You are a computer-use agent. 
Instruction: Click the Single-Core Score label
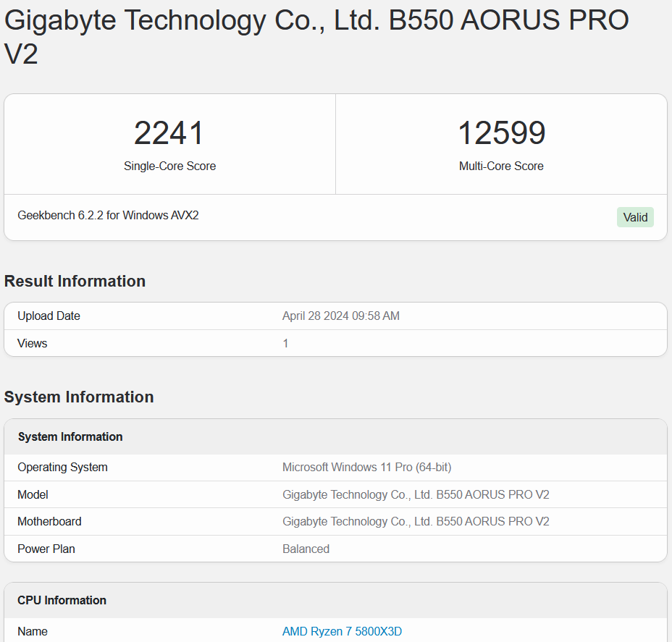(169, 166)
